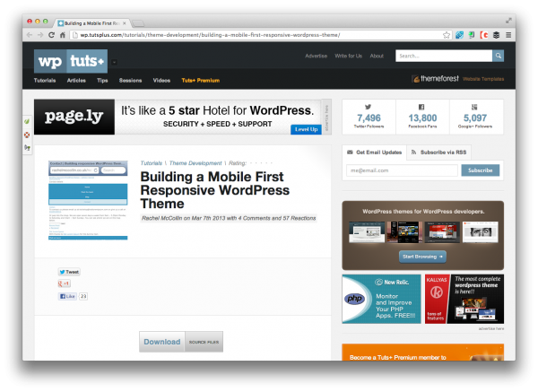Viewport: 538px width, 392px height.
Task: Click the New Relic PHP ad
Action: tap(381, 299)
